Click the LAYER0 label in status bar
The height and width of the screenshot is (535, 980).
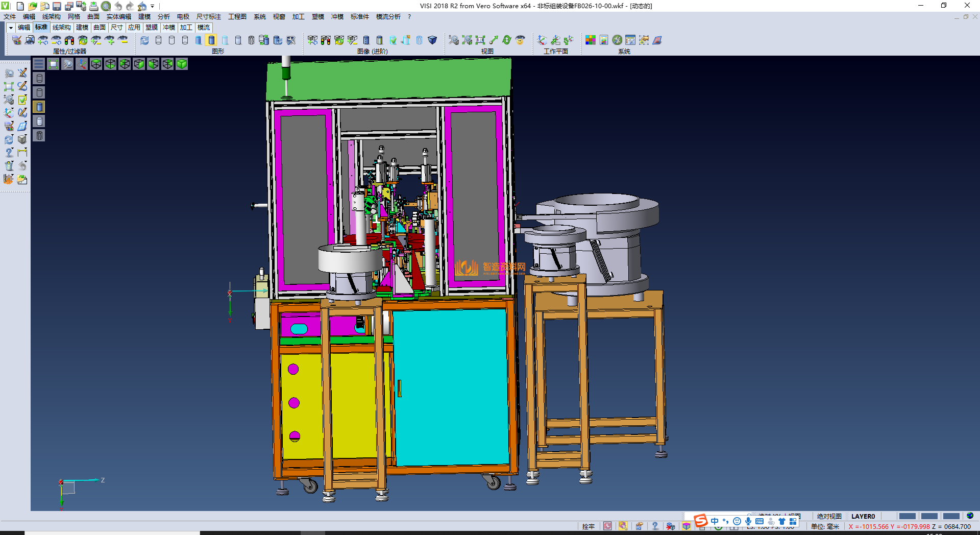pos(863,516)
